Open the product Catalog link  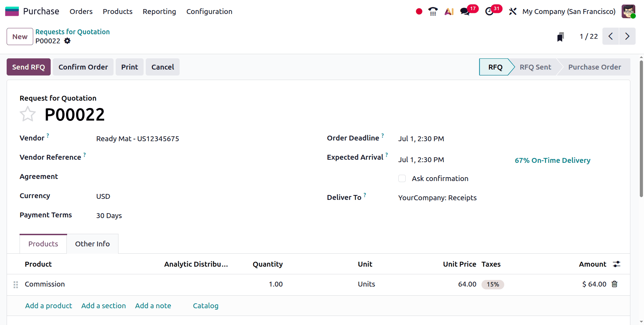(206, 306)
